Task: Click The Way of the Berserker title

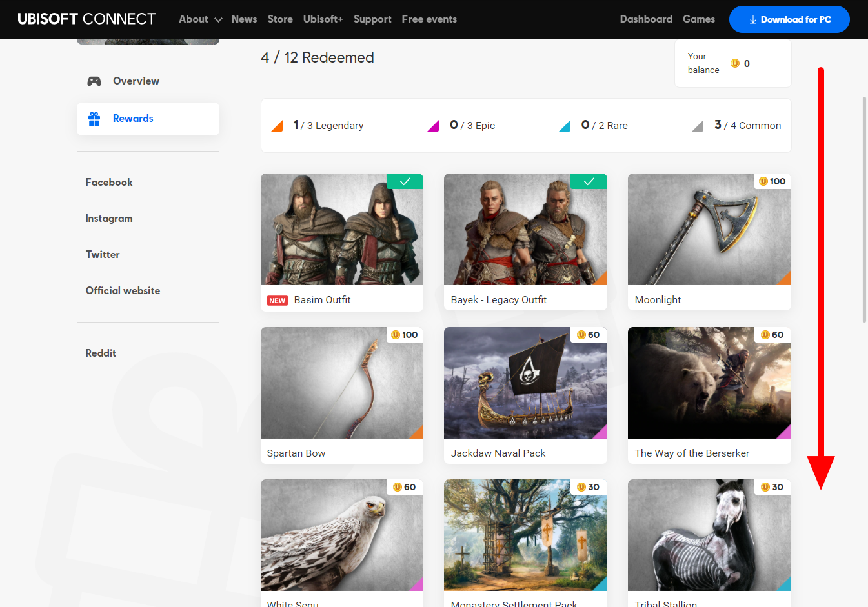Action: (692, 453)
